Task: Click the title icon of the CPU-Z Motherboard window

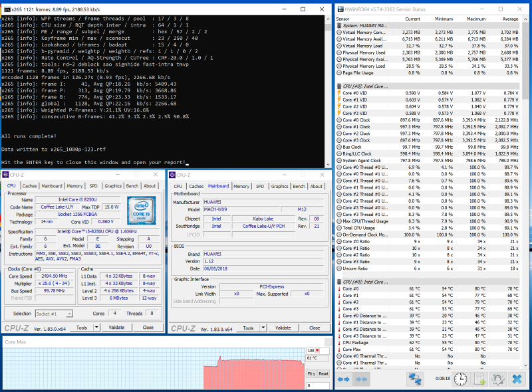Action: pyautogui.click(x=172, y=175)
